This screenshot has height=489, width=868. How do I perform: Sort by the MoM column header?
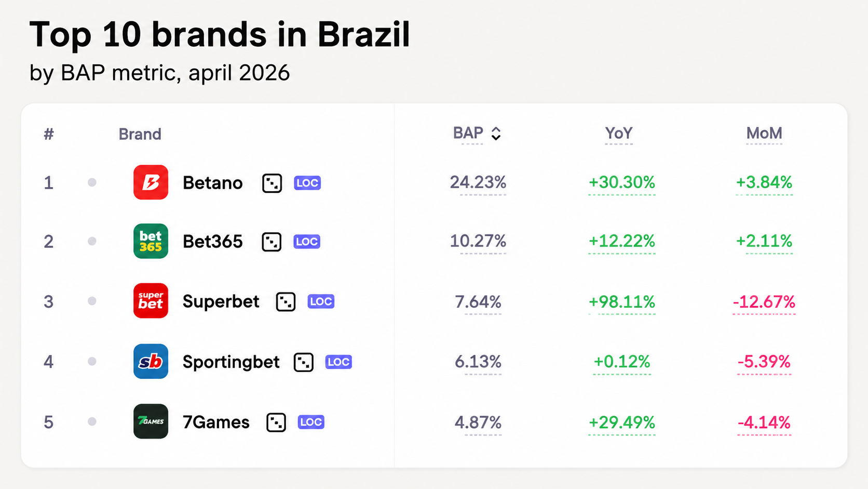tap(764, 134)
